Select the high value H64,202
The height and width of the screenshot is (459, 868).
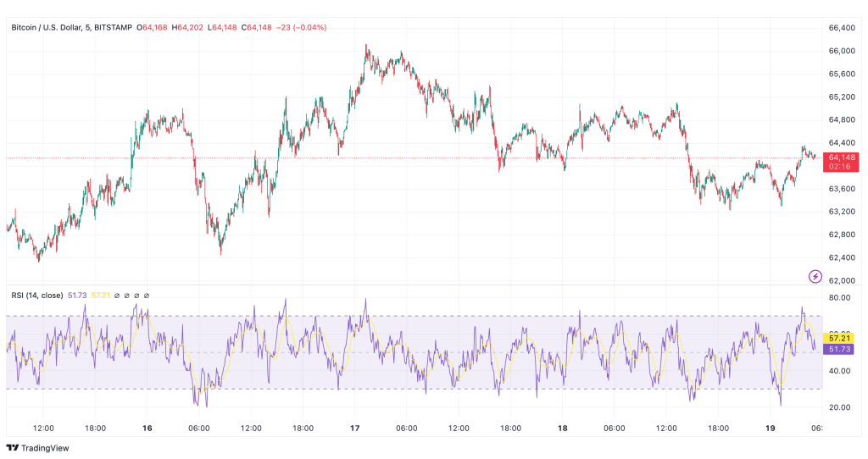click(x=187, y=27)
